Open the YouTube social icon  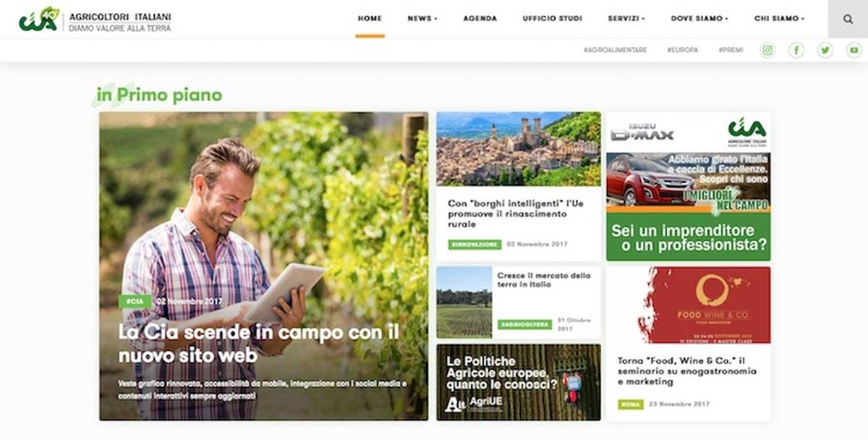pos(854,50)
